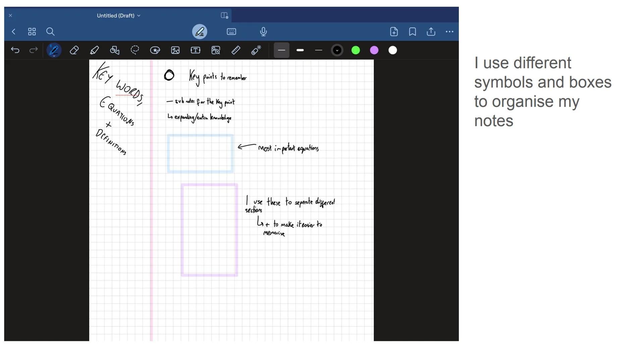Start an audio recording with the microphone
Viewport: 644px width, 362px height.
(263, 32)
